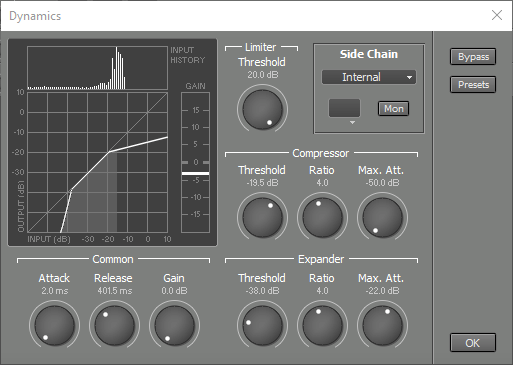Image resolution: width=513 pixels, height=365 pixels.
Task: Click the Expander Max. Att. value -22.0 dB
Action: point(382,291)
